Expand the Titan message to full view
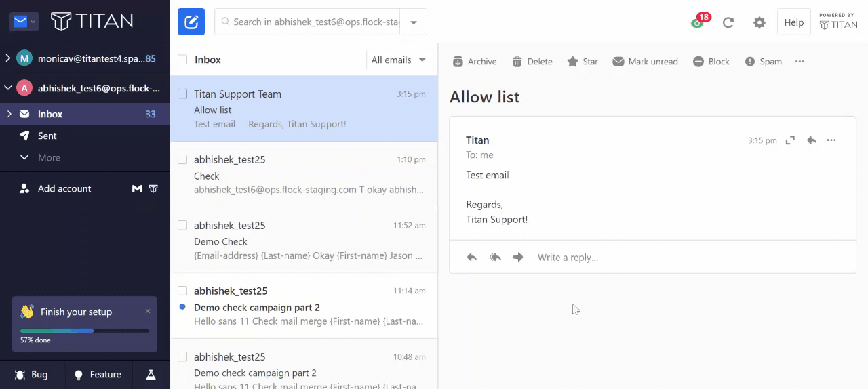The width and height of the screenshot is (868, 389). 790,140
